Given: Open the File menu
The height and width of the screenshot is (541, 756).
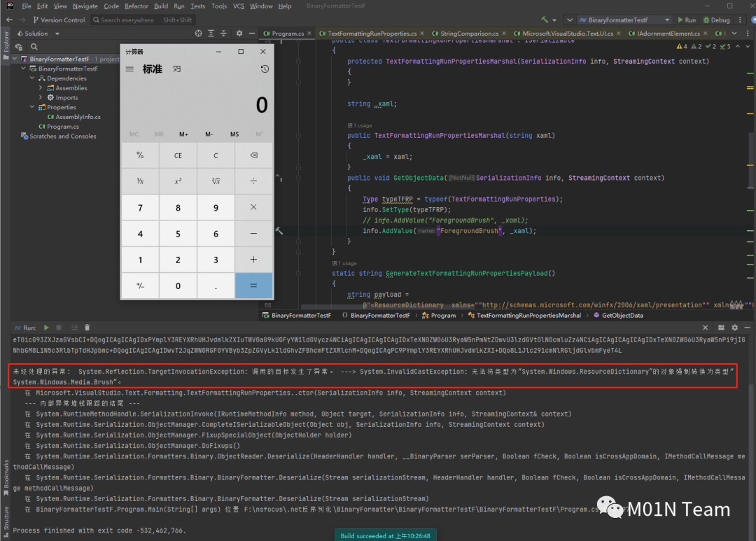Looking at the screenshot, I should pyautogui.click(x=27, y=6).
